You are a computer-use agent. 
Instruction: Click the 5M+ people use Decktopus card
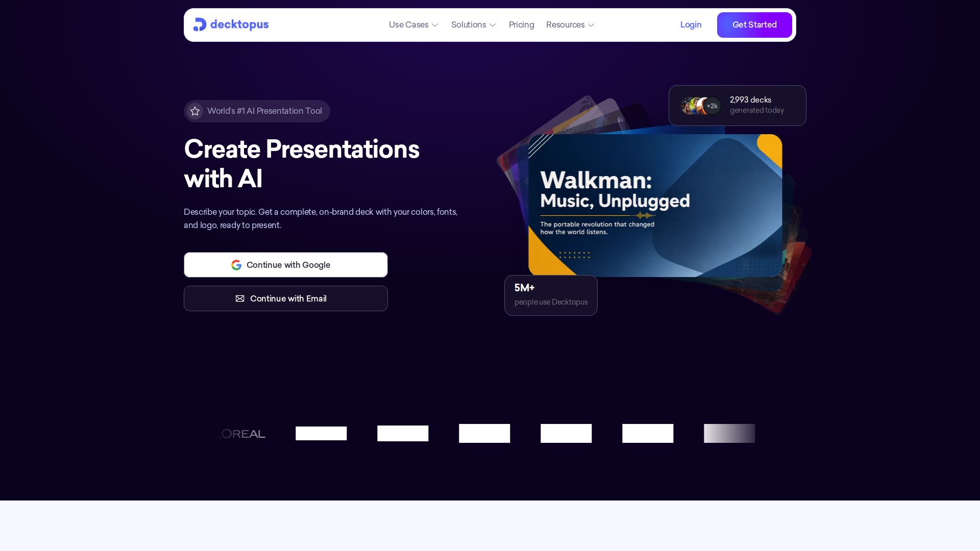tap(551, 295)
